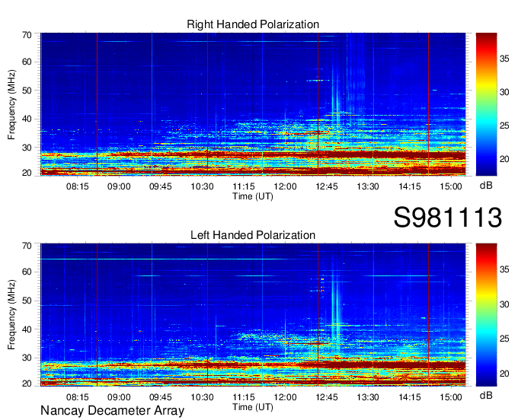Click 70 MHz tick on lower plot frequency axis
The width and height of the screenshot is (518, 420).
click(x=27, y=246)
